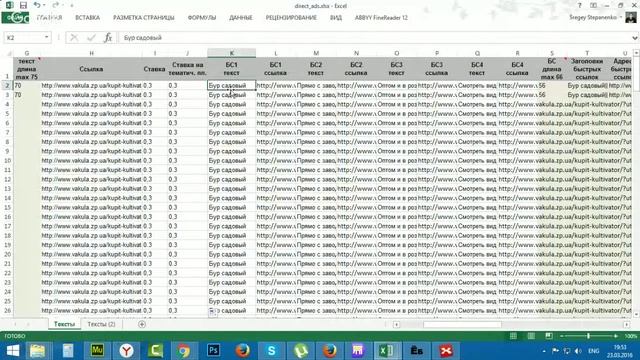Click the ENG language indicator

(x=593, y=351)
